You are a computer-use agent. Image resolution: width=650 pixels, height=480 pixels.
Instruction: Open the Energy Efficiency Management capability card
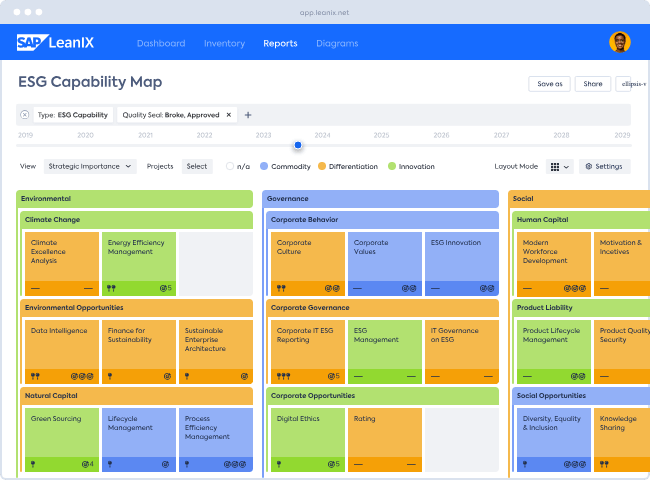(139, 262)
